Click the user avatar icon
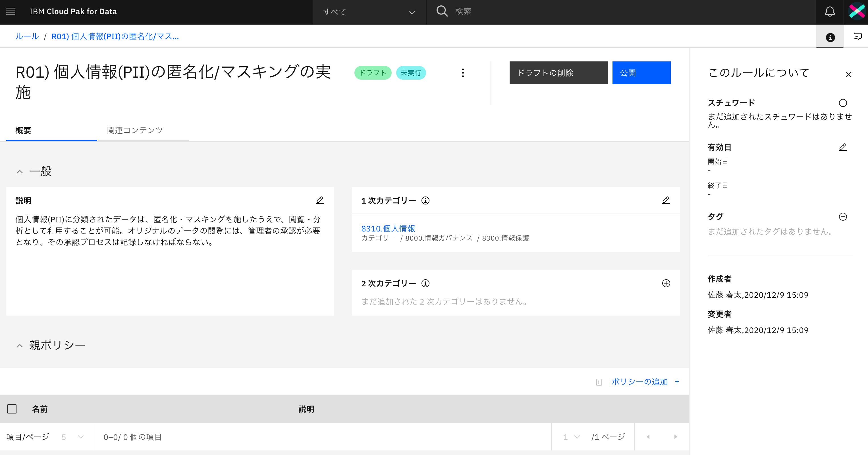This screenshot has width=868, height=455. pyautogui.click(x=856, y=11)
